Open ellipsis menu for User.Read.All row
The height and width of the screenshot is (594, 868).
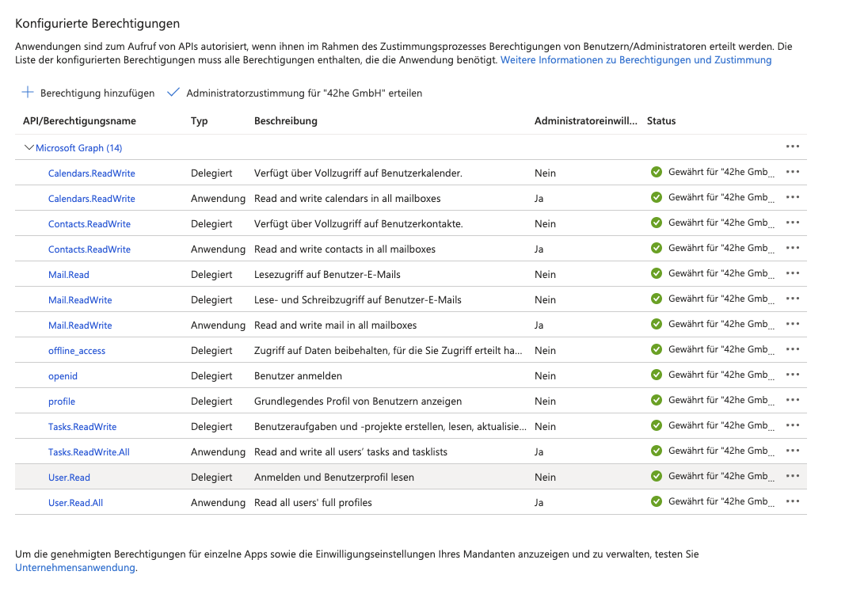click(793, 502)
